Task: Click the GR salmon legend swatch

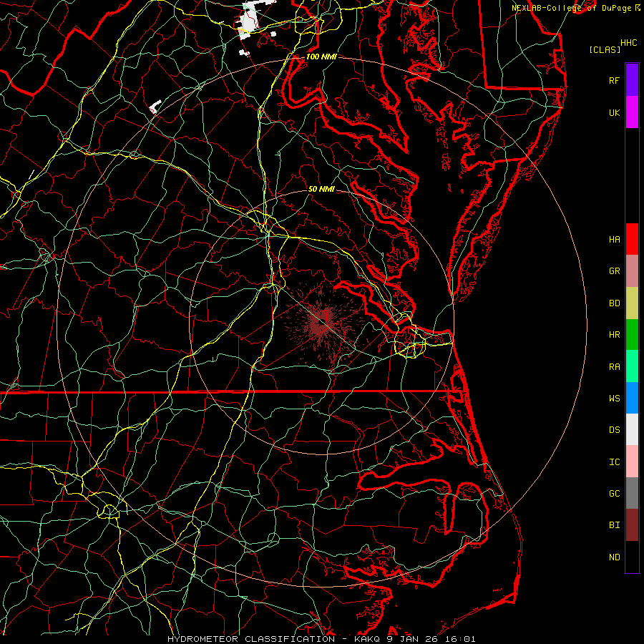Action: 632,271
